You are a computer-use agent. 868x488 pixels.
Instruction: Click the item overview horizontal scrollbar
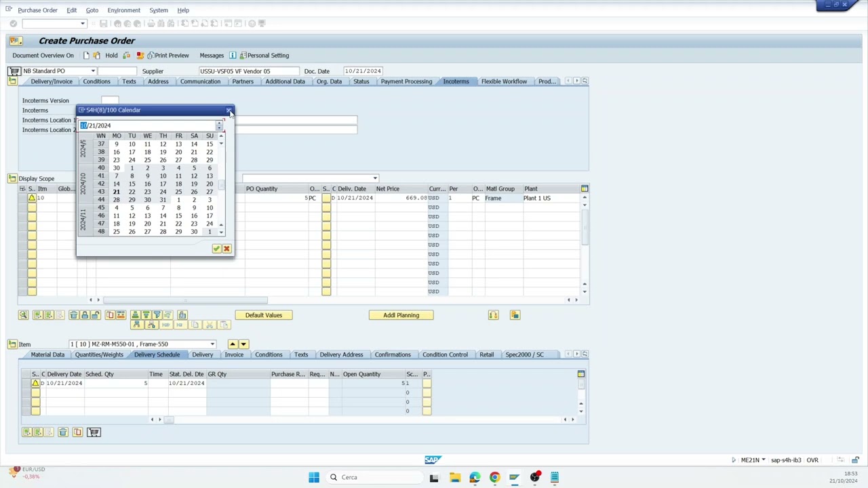tap(185, 300)
